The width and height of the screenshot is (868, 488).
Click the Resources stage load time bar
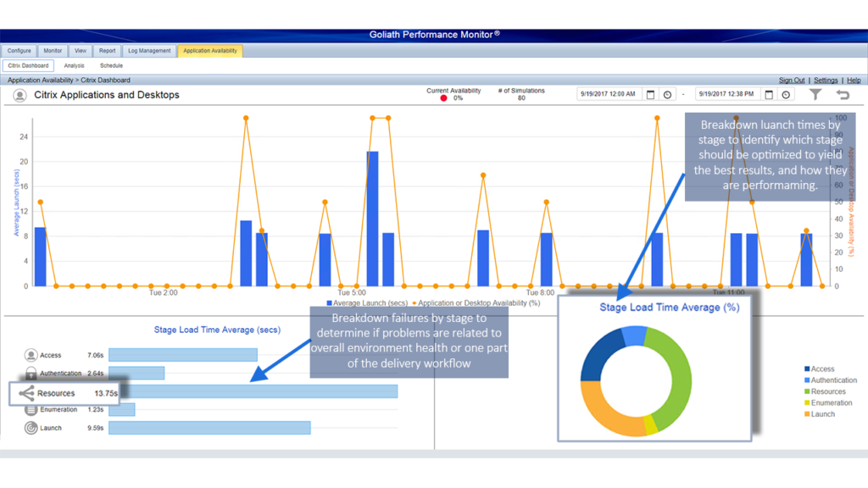point(259,391)
